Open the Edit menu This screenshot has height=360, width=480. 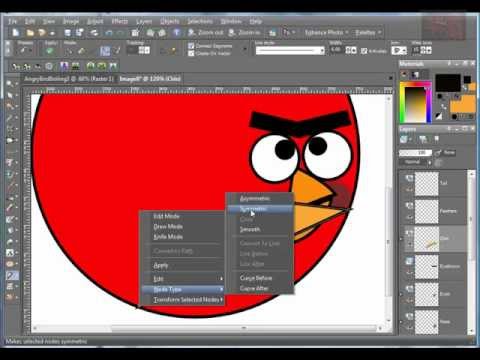pos(30,21)
